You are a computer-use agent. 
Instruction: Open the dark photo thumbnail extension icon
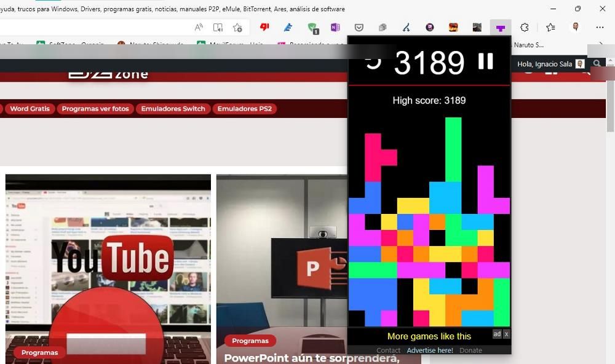click(x=477, y=28)
